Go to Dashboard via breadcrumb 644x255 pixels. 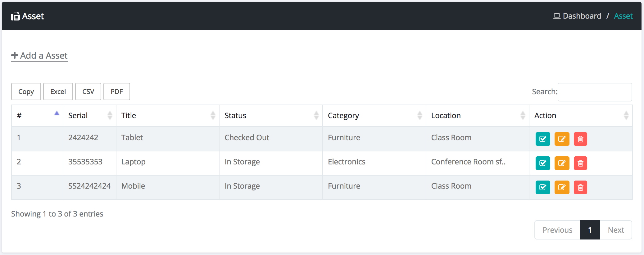(581, 16)
